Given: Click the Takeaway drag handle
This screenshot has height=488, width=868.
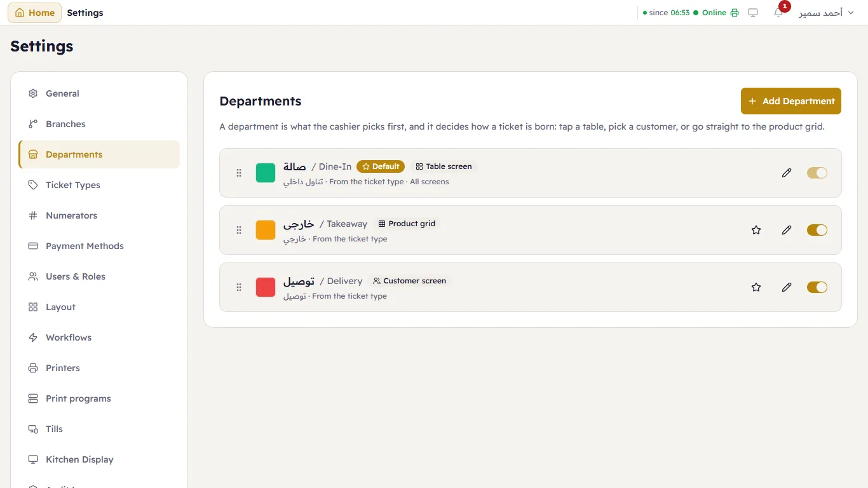Looking at the screenshot, I should (239, 230).
